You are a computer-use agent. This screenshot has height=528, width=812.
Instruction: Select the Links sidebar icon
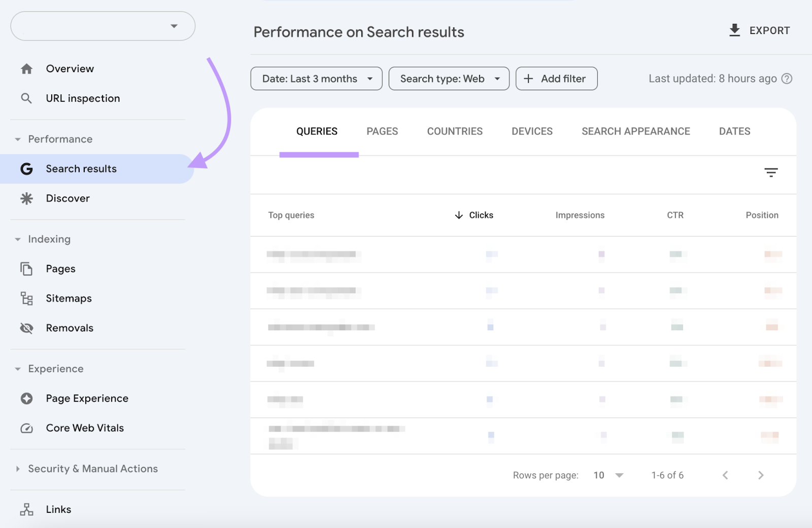[x=26, y=509]
